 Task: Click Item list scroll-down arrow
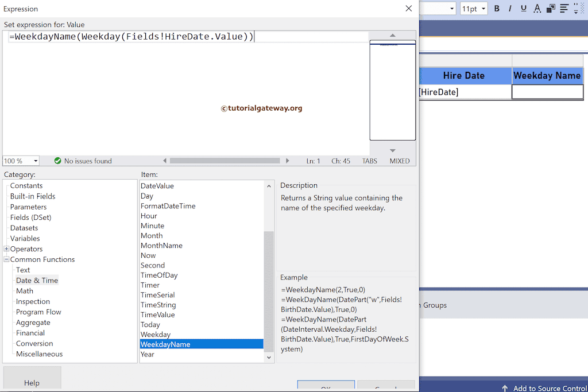tap(269, 357)
